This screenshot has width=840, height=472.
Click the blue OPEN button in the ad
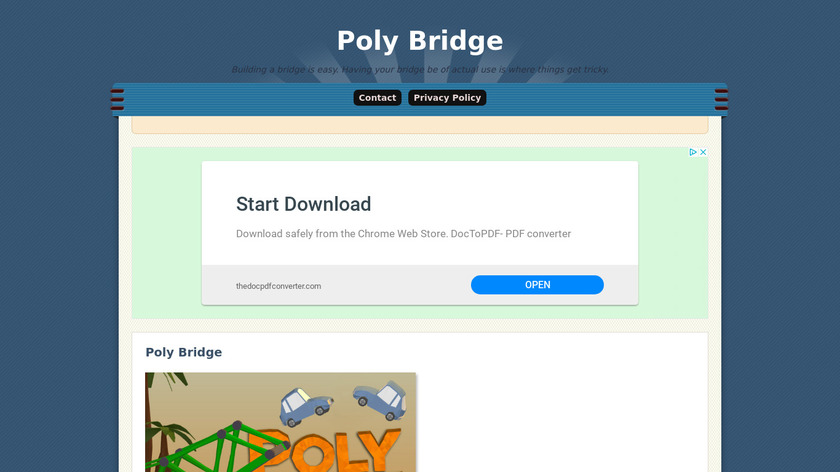tap(537, 284)
